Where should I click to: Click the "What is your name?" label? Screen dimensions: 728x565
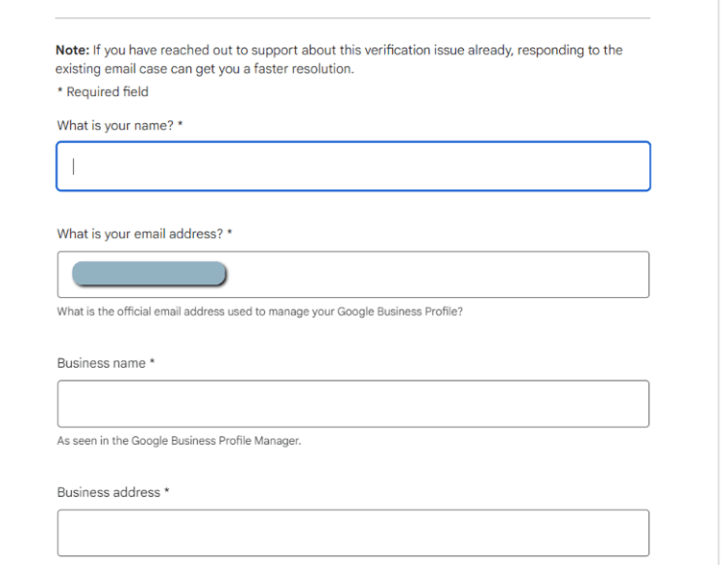pos(116,125)
